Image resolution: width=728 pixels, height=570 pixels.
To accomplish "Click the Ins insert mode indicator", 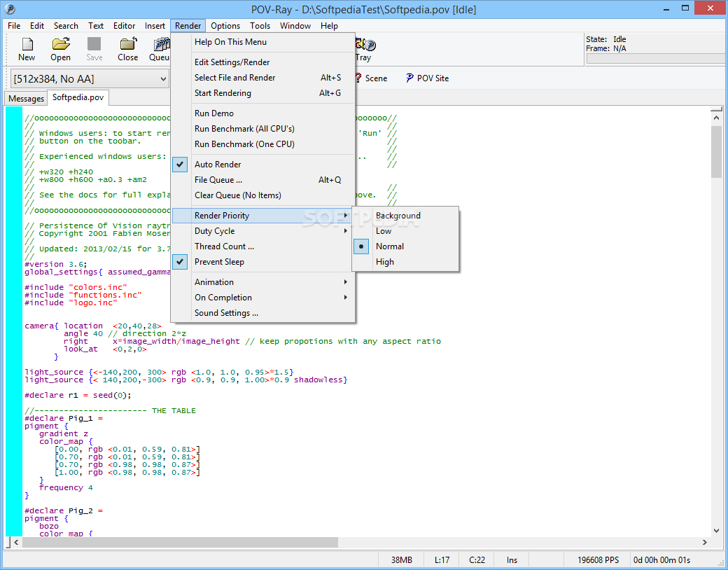I will [x=512, y=560].
